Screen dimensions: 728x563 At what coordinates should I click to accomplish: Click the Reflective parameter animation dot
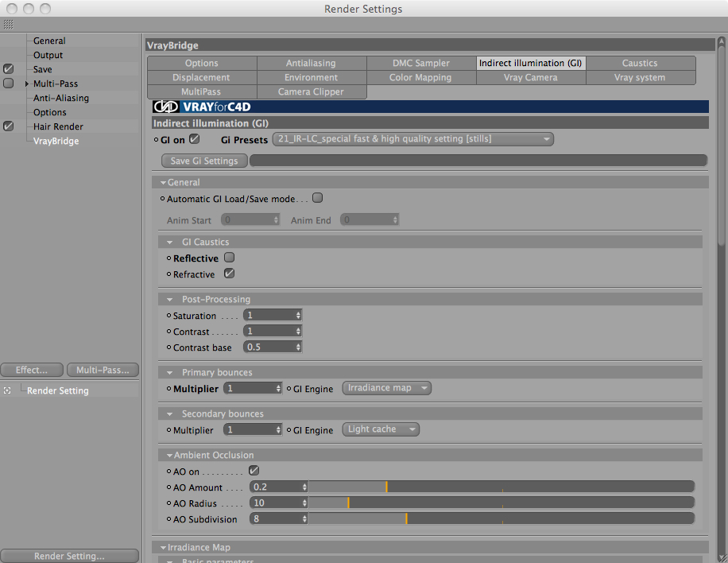point(169,258)
